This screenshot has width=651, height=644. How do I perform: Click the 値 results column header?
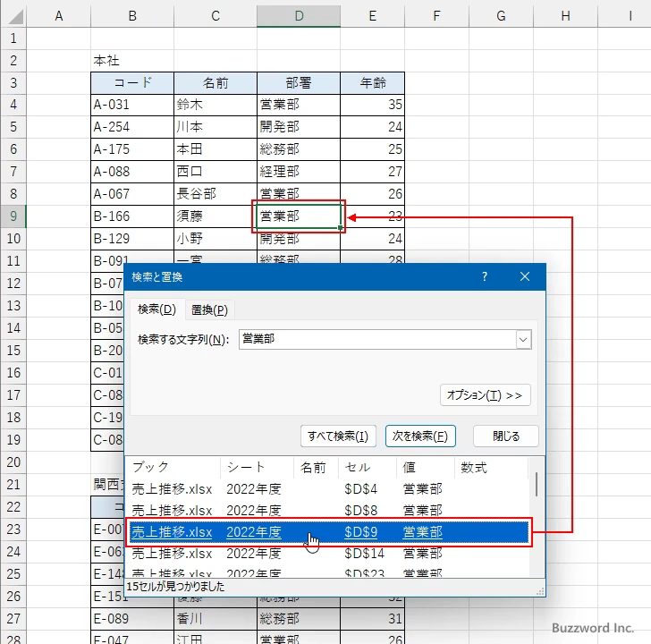(x=425, y=467)
